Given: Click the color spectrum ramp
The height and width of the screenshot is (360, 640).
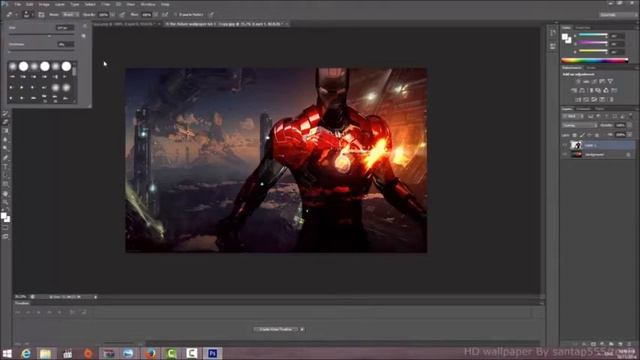Looking at the screenshot, I should (x=595, y=60).
